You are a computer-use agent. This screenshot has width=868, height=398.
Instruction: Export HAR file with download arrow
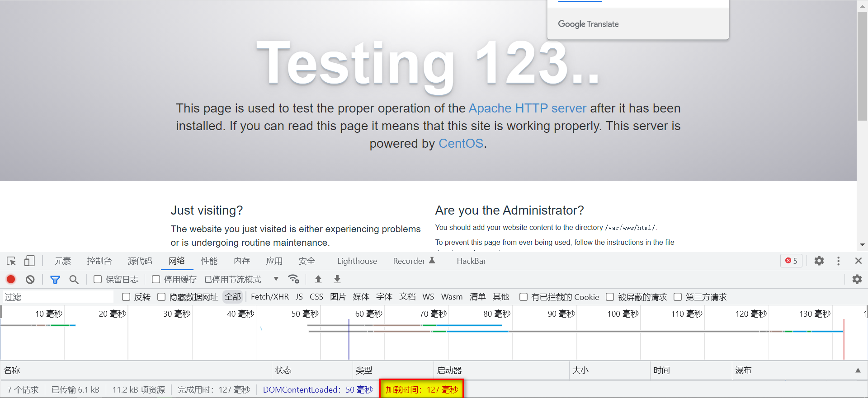click(337, 279)
